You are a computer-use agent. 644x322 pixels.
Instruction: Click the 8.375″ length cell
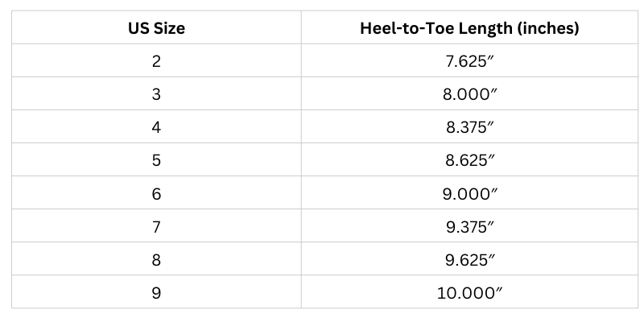[470, 127]
